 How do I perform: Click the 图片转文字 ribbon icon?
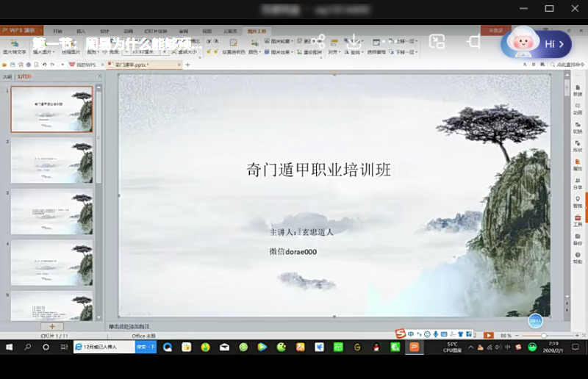click(14, 48)
